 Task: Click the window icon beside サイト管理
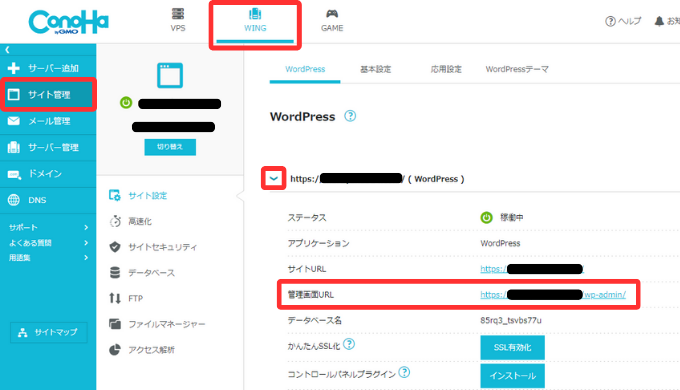13,95
